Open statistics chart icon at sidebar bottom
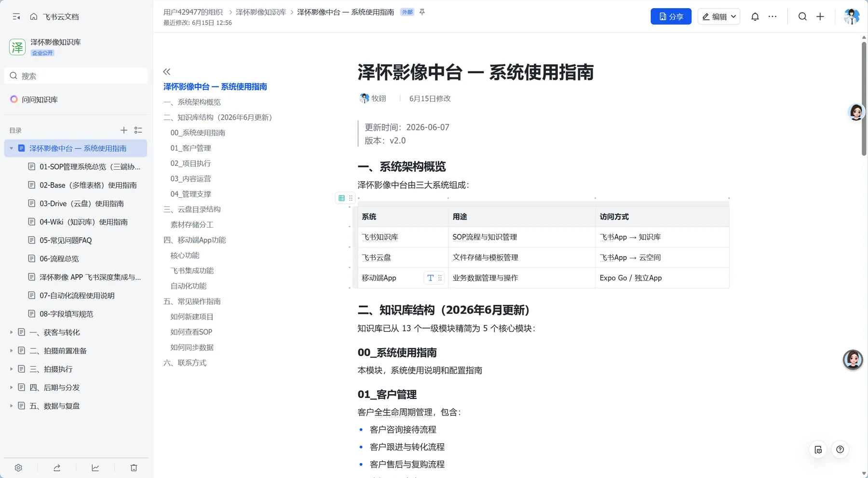868x478 pixels. 95,468
